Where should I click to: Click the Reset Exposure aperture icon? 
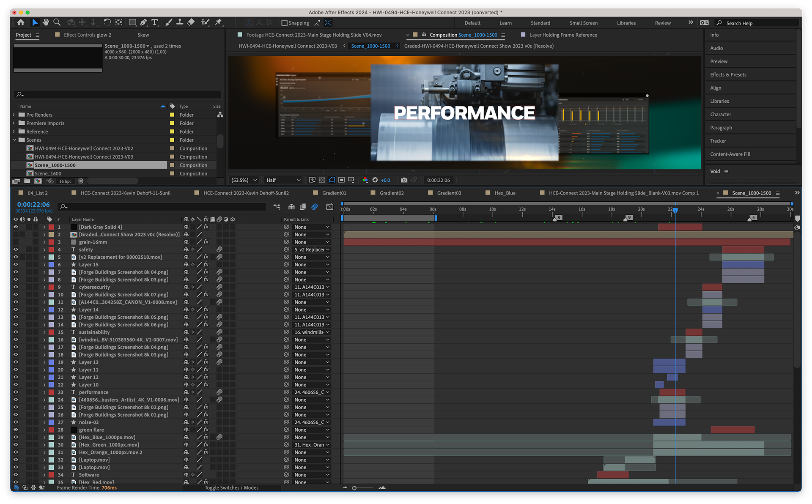(375, 180)
